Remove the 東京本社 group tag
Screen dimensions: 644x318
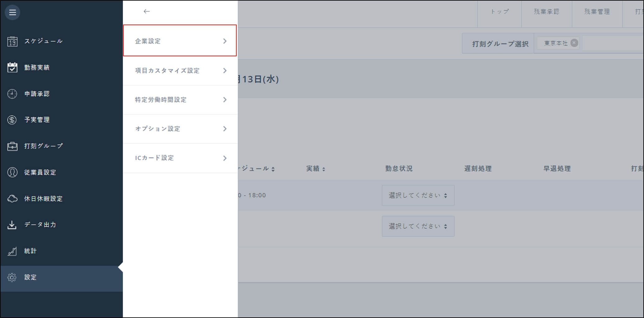coord(574,43)
